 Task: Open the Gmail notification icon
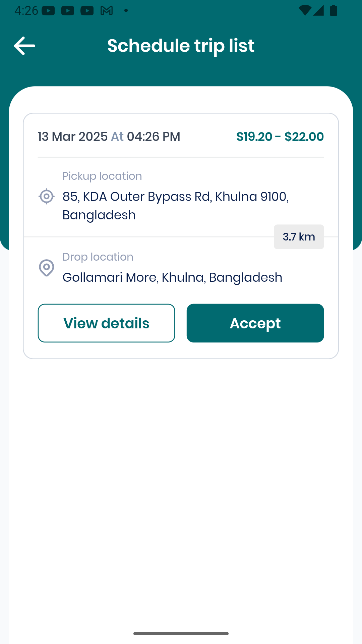[107, 11]
